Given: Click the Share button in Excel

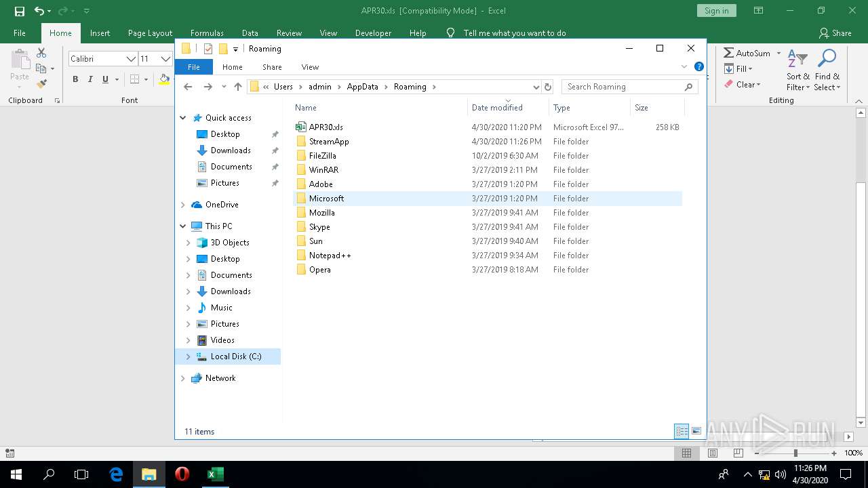Looking at the screenshot, I should pyautogui.click(x=835, y=33).
